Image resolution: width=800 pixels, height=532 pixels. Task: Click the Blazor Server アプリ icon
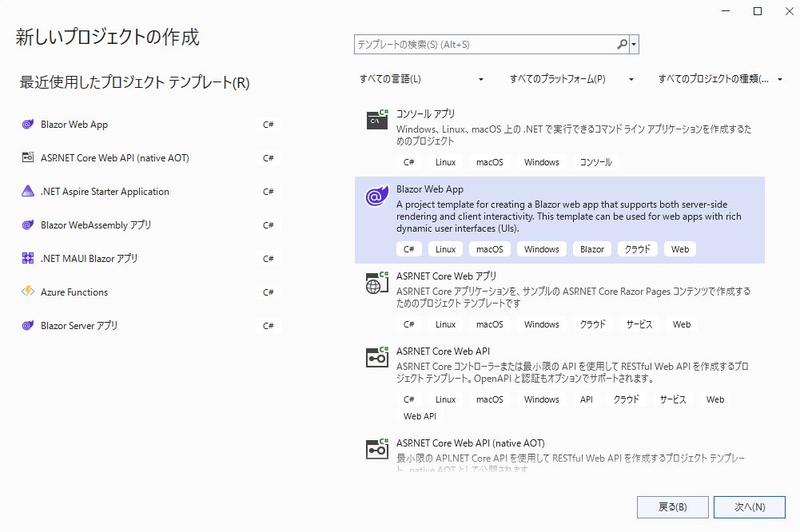pyautogui.click(x=28, y=325)
